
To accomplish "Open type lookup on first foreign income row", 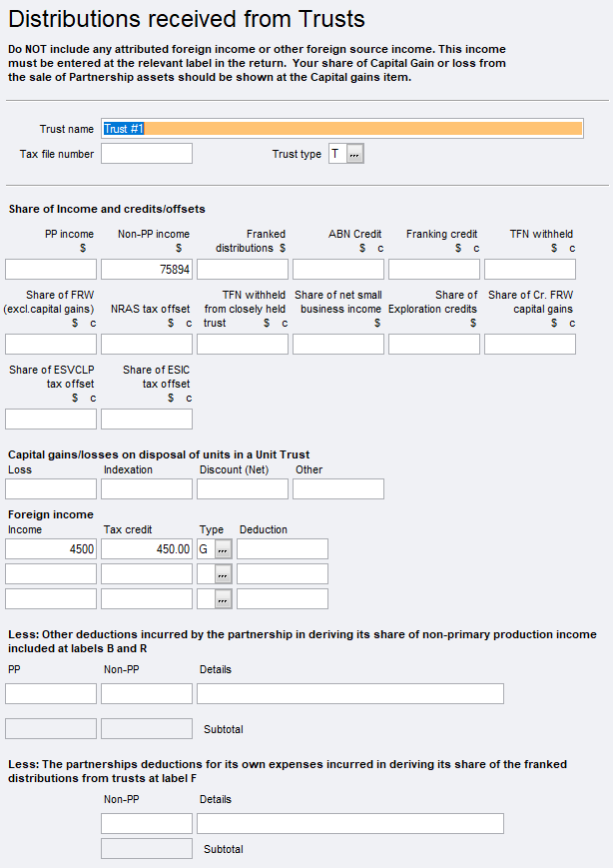I will click(223, 549).
